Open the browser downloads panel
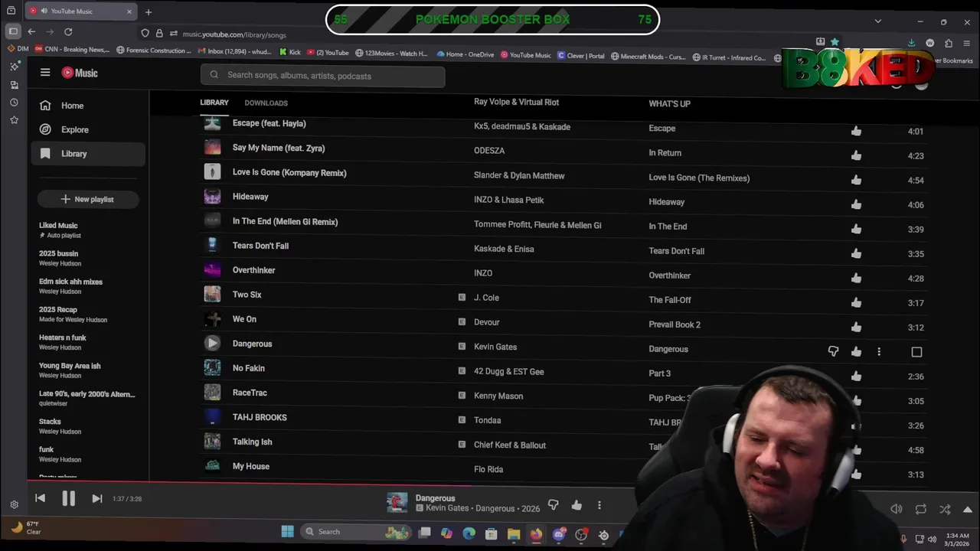The height and width of the screenshot is (551, 980). coord(911,43)
